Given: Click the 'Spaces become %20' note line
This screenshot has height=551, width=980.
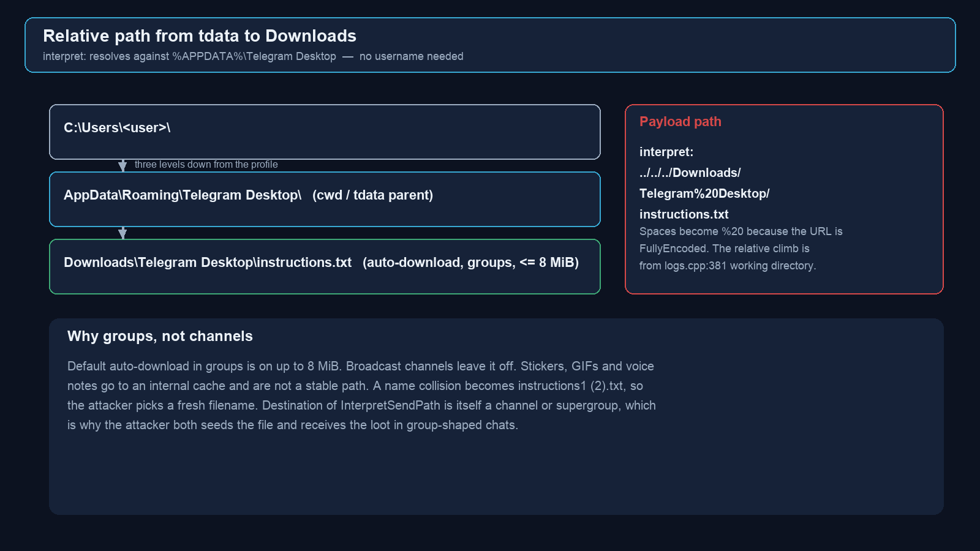Looking at the screenshot, I should tap(741, 231).
